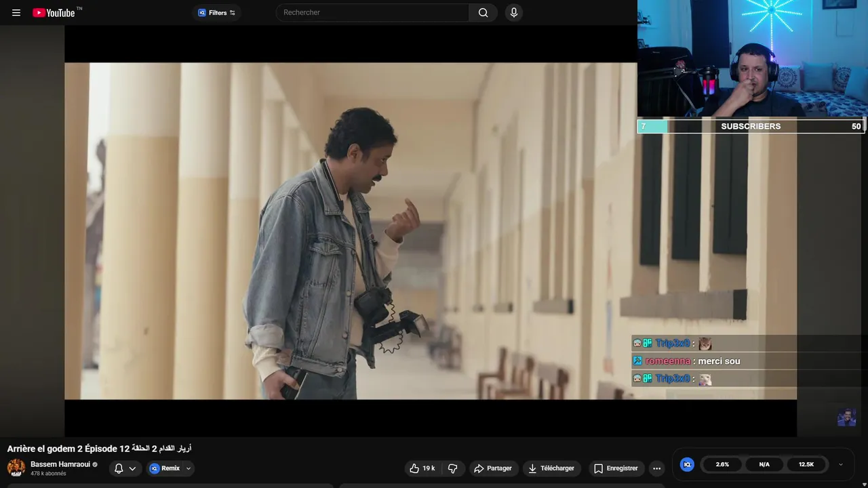The image size is (868, 488).
Task: Click the small profile avatar at bottom right
Action: [x=846, y=417]
